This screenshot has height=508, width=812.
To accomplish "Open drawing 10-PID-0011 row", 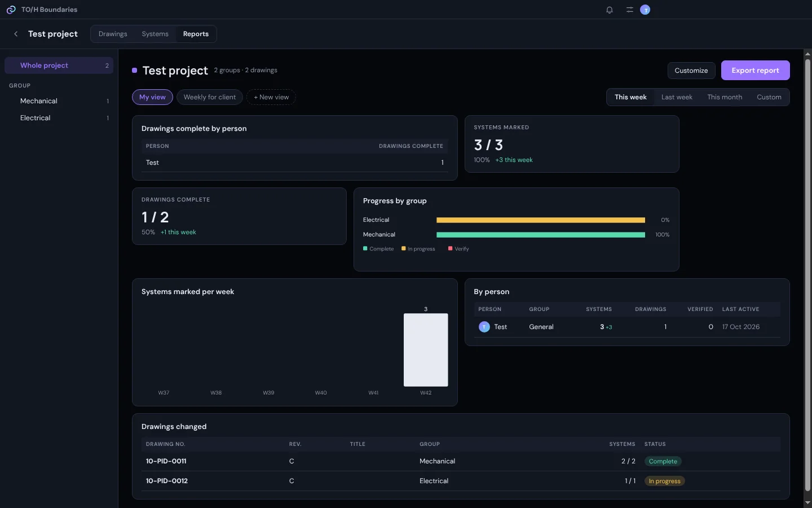I will [461, 461].
